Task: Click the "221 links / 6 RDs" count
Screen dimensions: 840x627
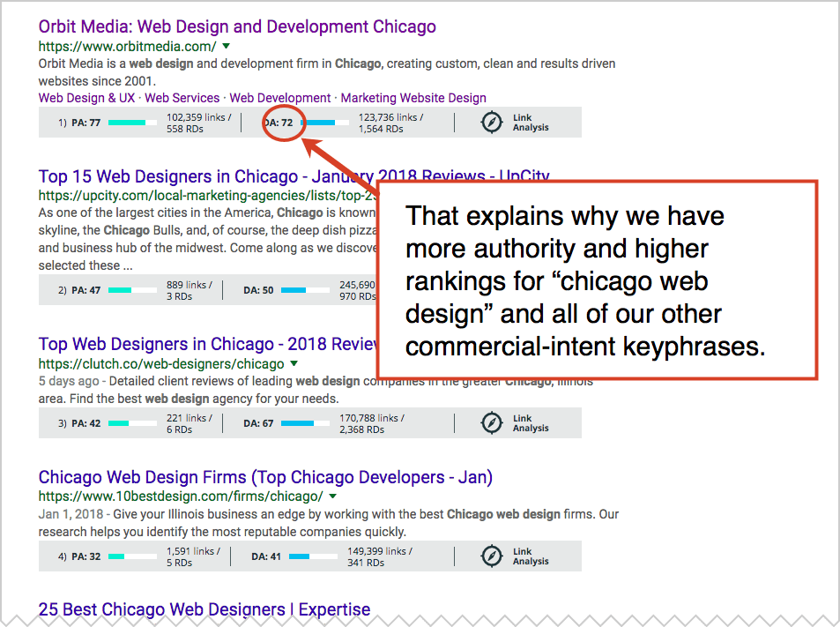Action: pos(190,423)
